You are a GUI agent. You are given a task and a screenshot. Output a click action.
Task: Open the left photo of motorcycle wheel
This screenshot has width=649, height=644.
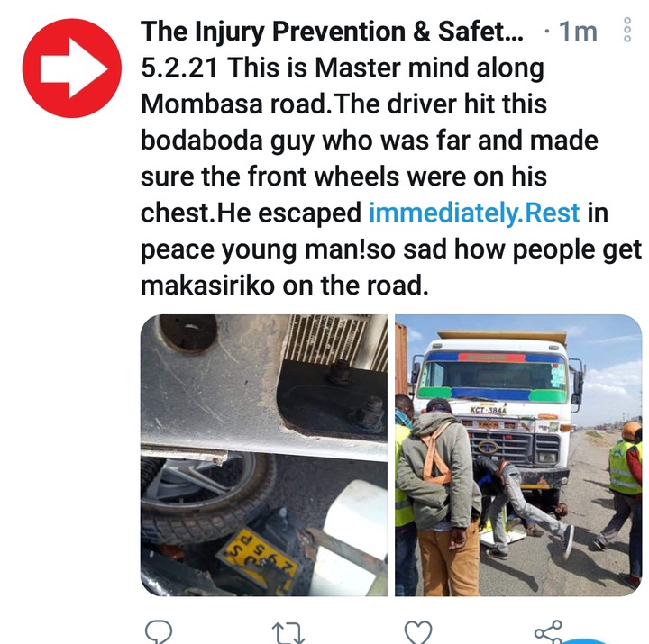(264, 455)
